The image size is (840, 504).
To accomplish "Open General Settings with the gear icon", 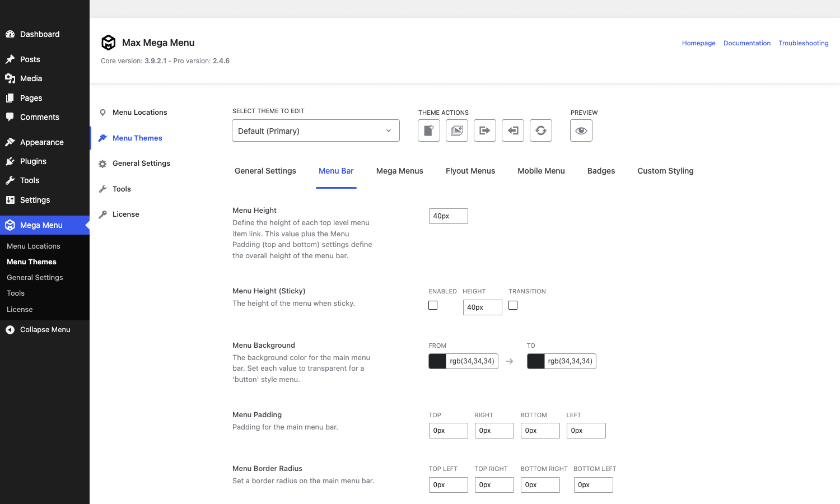I will tap(134, 164).
